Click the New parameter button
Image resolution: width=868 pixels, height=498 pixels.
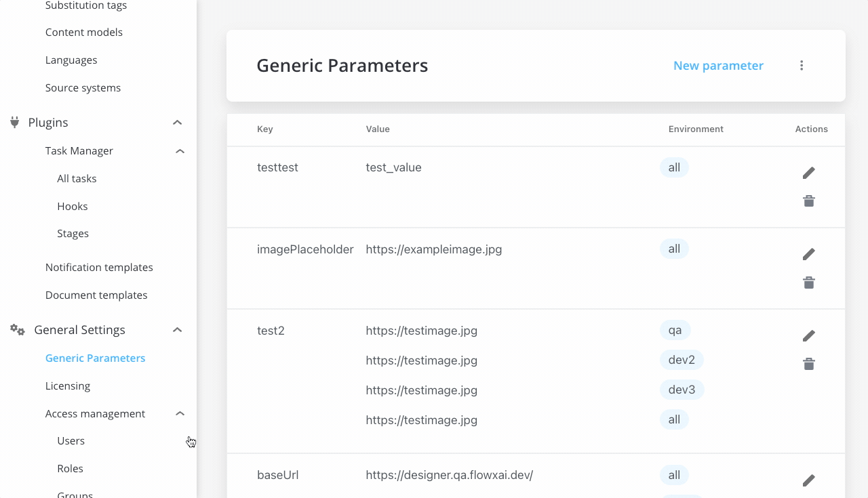(718, 66)
